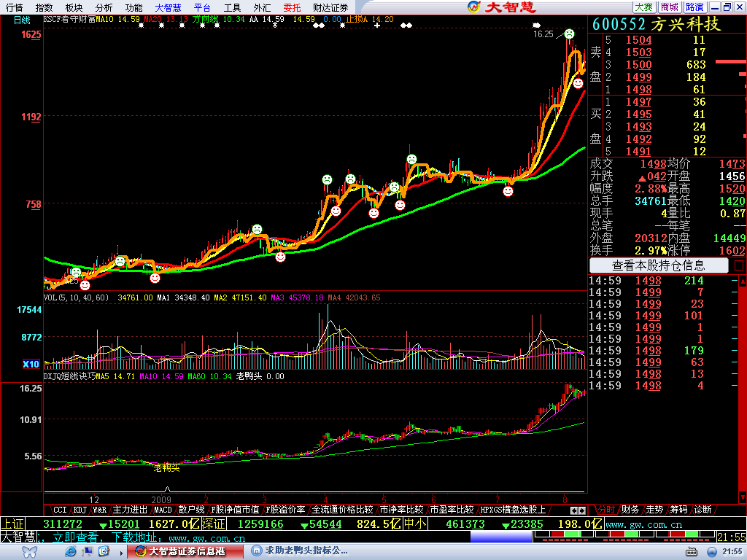
Task: Click the 中小 index label
Action: click(415, 524)
